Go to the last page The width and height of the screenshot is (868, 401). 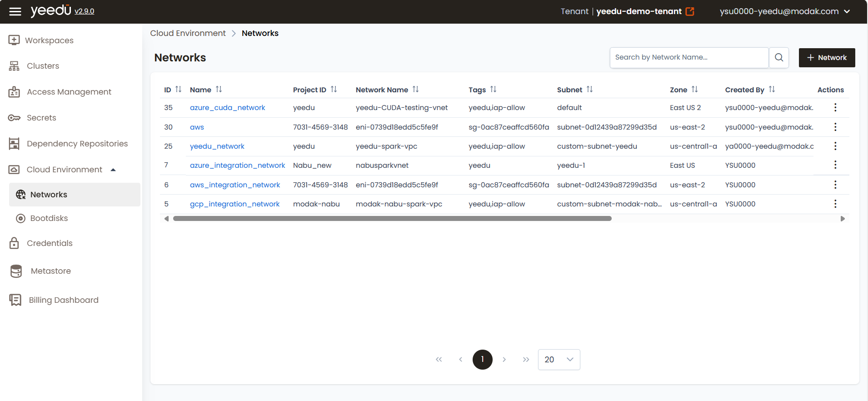[x=526, y=360]
